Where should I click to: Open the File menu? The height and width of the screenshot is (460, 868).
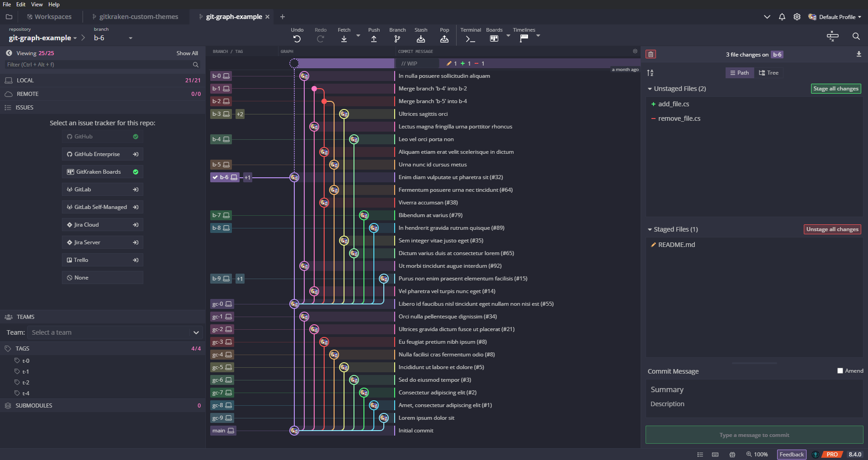pyautogui.click(x=6, y=4)
